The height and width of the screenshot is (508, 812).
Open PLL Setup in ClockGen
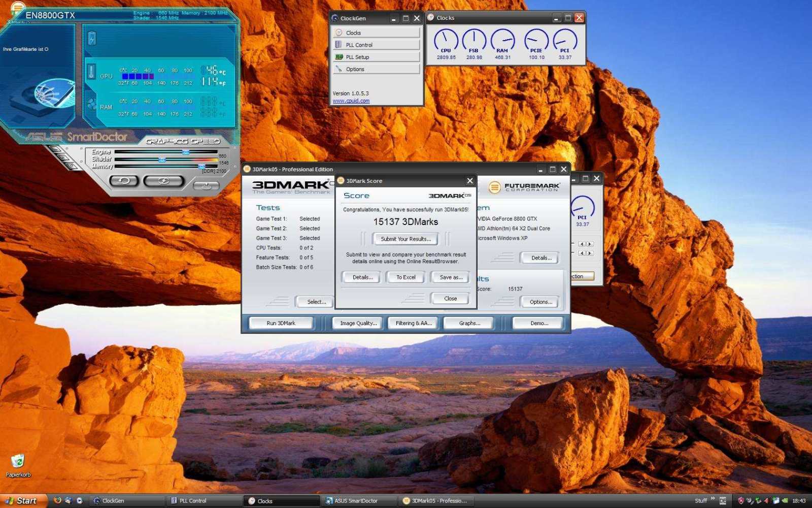(x=376, y=57)
